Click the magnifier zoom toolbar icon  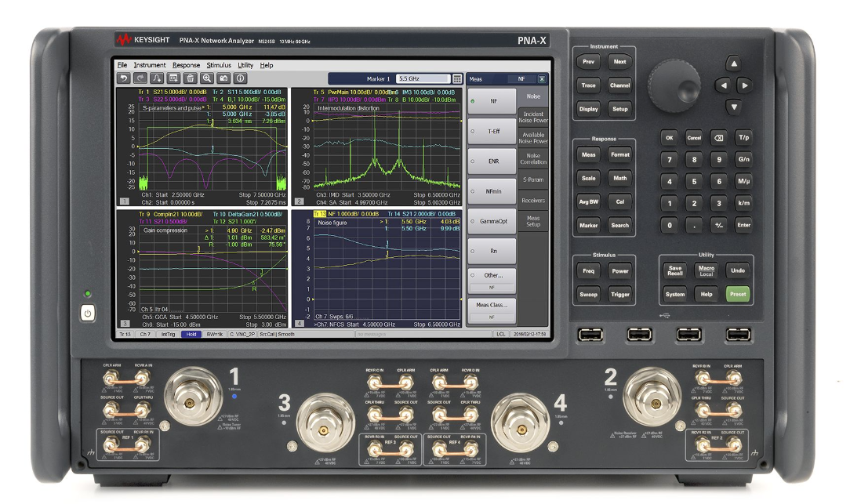[207, 78]
